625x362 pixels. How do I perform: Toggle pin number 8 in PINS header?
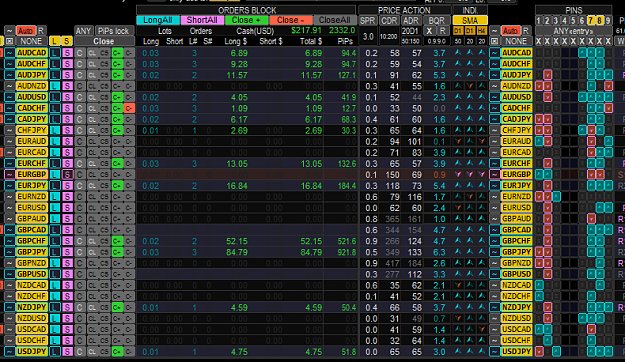[599, 21]
